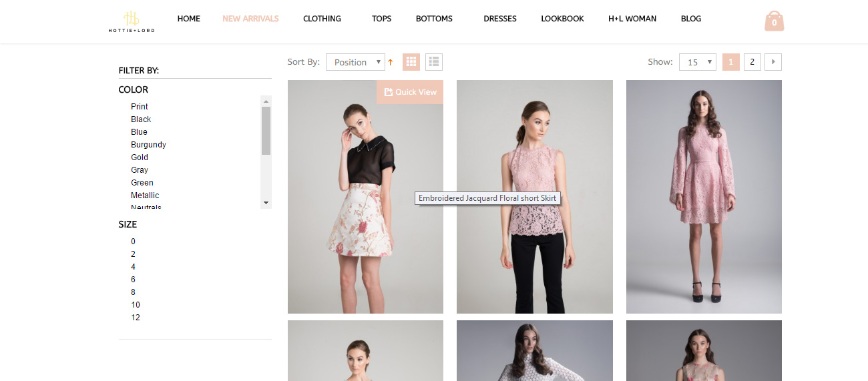Open DRESSES menu
This screenshot has height=381, width=868.
pos(500,19)
